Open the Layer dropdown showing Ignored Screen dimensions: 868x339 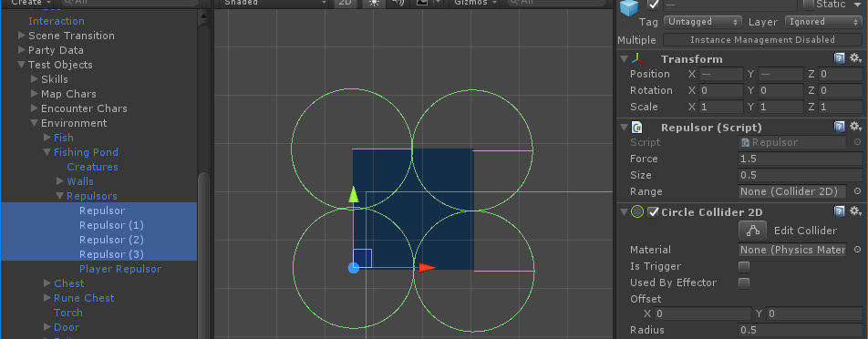[x=822, y=22]
